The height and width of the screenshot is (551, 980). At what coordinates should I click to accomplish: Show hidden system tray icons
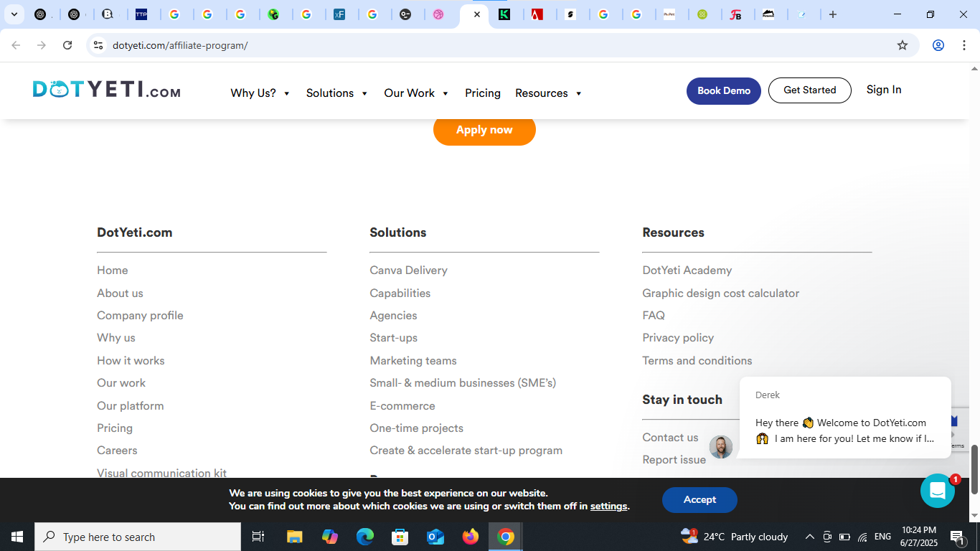click(810, 537)
